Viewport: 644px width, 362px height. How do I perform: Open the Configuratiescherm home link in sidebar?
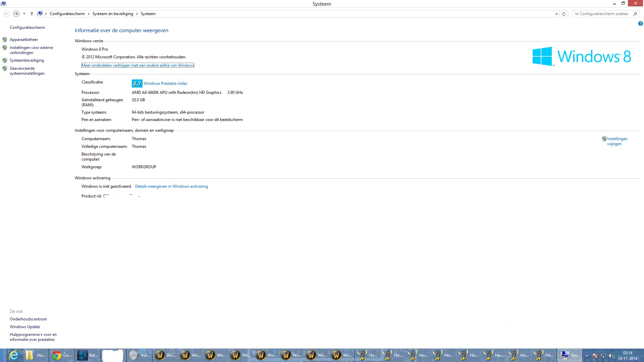(27, 27)
